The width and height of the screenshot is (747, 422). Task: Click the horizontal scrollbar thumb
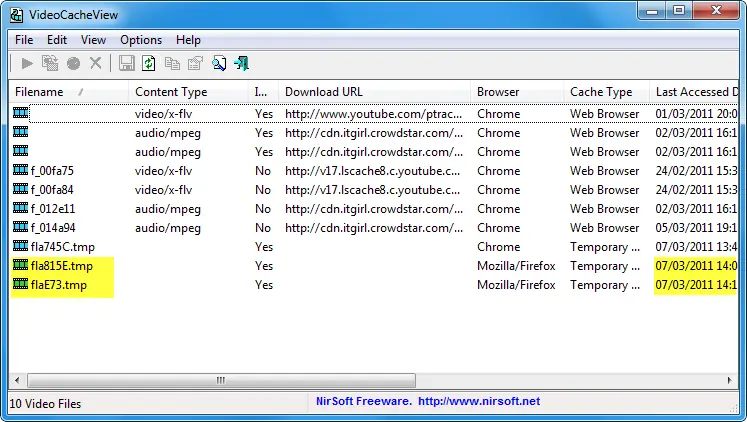[221, 380]
